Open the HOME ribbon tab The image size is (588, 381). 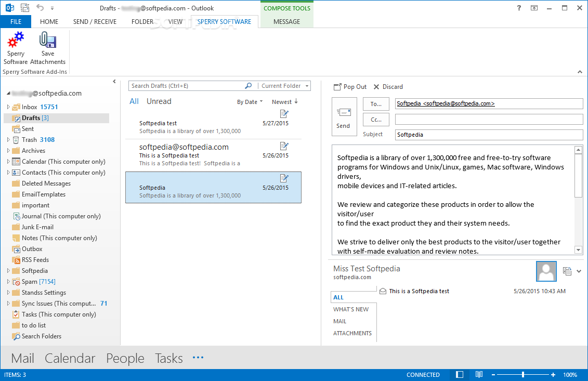49,21
